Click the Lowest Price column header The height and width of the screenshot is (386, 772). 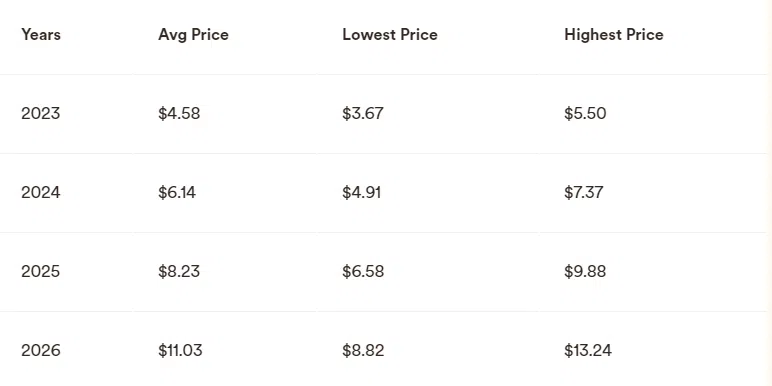coord(389,34)
